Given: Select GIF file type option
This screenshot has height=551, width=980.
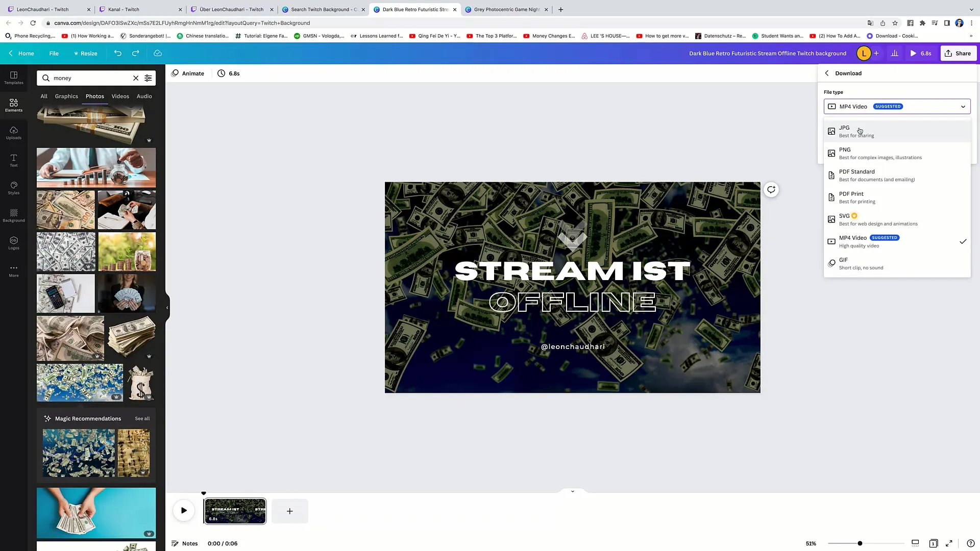Looking at the screenshot, I should point(844,263).
